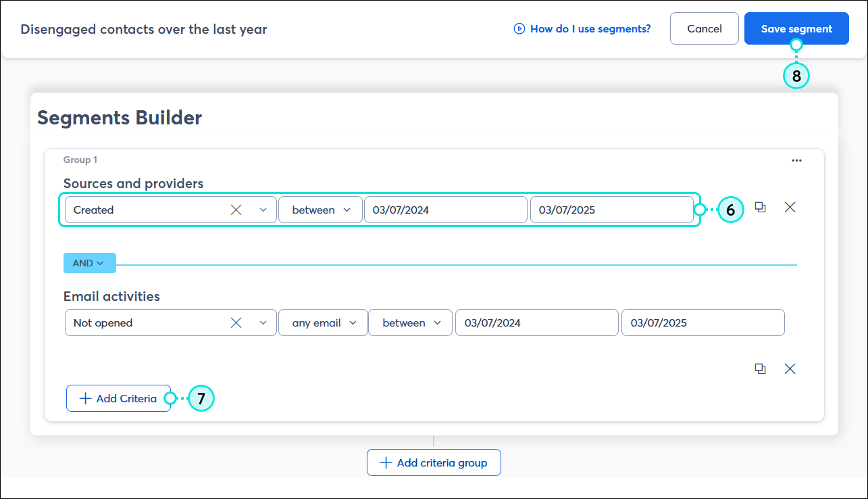Open the any email dropdown

[x=323, y=323]
